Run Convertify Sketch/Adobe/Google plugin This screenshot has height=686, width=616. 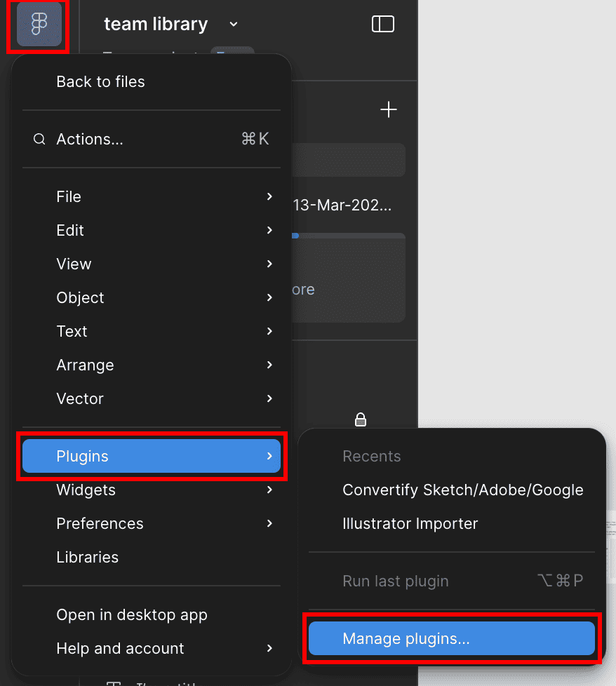coord(462,490)
